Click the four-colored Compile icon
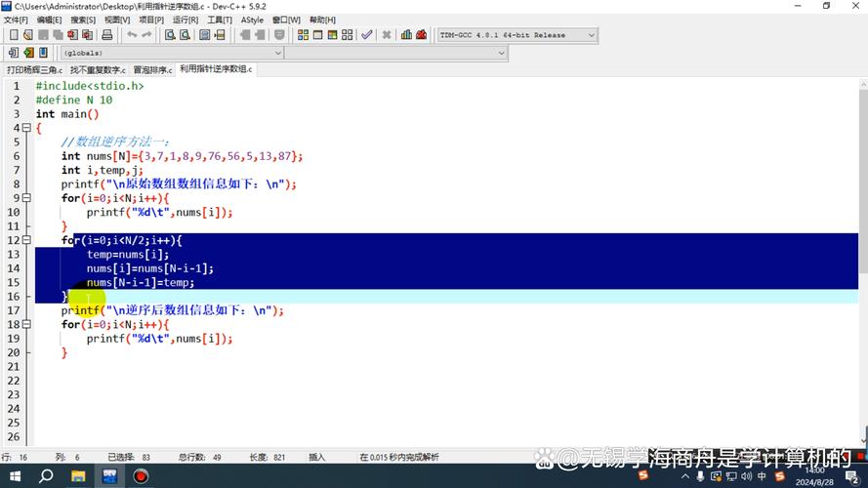Image resolution: width=868 pixels, height=488 pixels. tap(303, 35)
